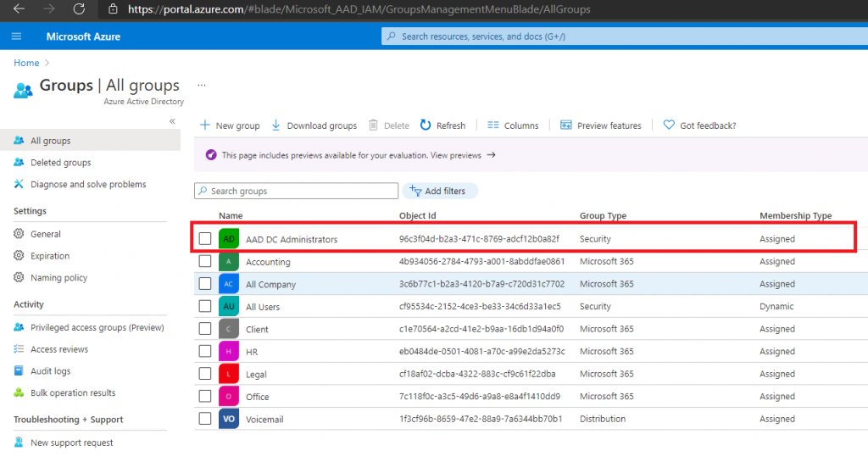The image size is (868, 473).
Task: Click the Add filters button
Action: tap(440, 191)
